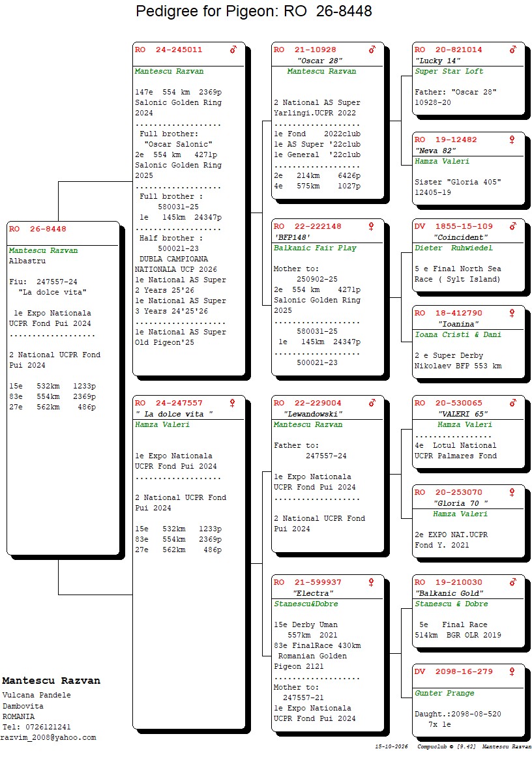Click the male symbol on card RO 20-821014
Image resolution: width=532 pixels, height=764 pixels.
click(513, 49)
